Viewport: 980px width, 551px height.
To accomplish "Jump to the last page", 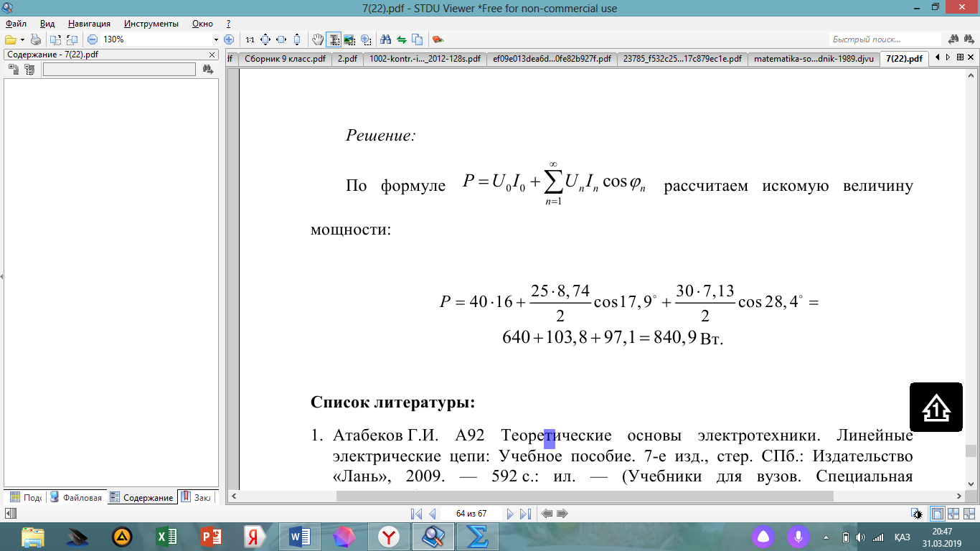I will [x=525, y=514].
